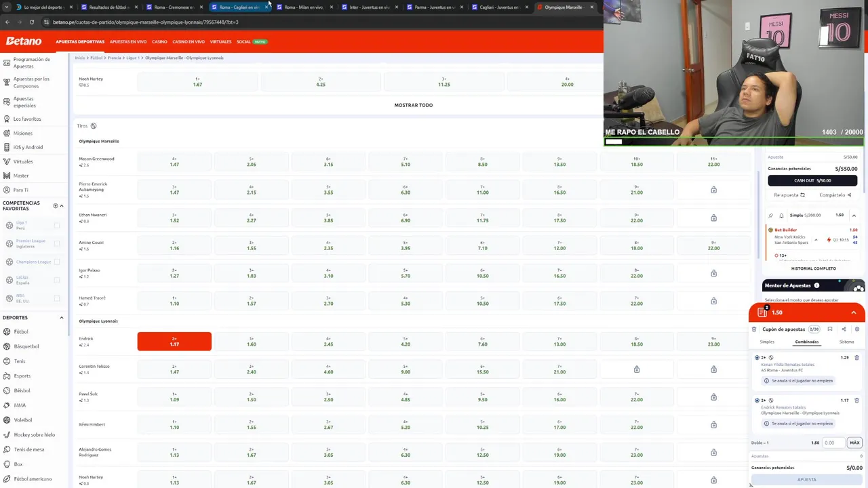This screenshot has height=488, width=868.
Task: Show all Noah Nartey markets via Mostrar Todo
Action: click(414, 105)
